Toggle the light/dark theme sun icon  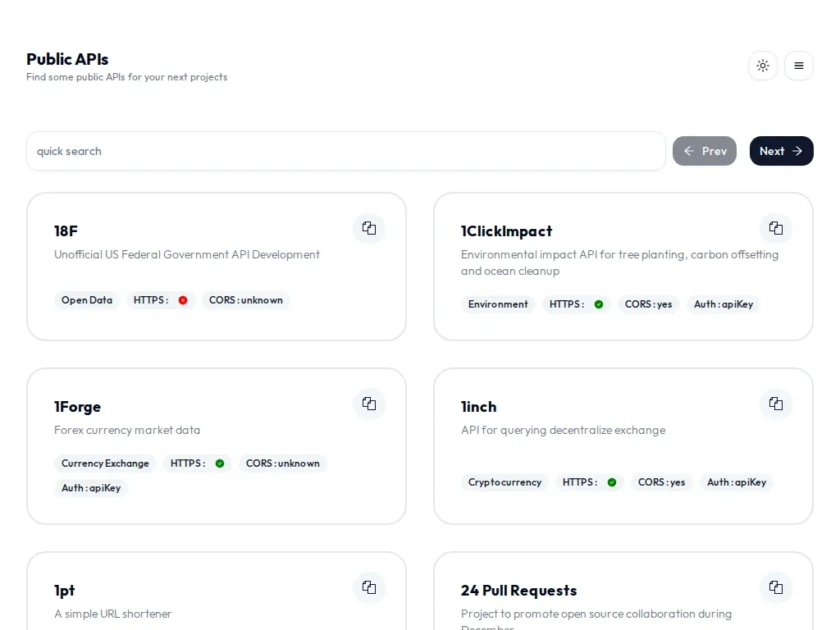763,66
